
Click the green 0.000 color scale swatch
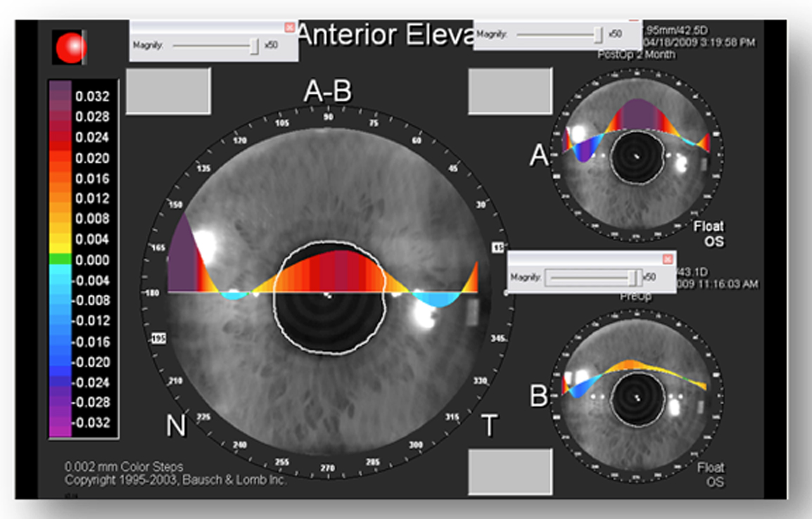[61, 259]
